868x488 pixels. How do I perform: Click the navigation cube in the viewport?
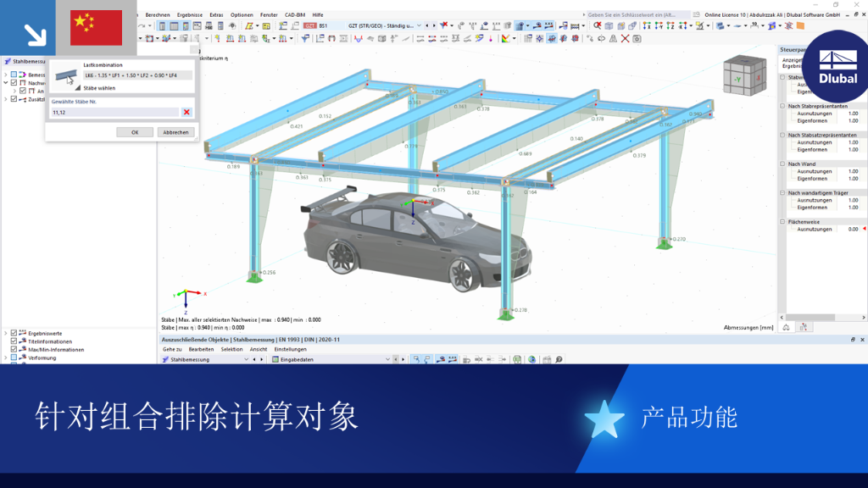[x=744, y=75]
